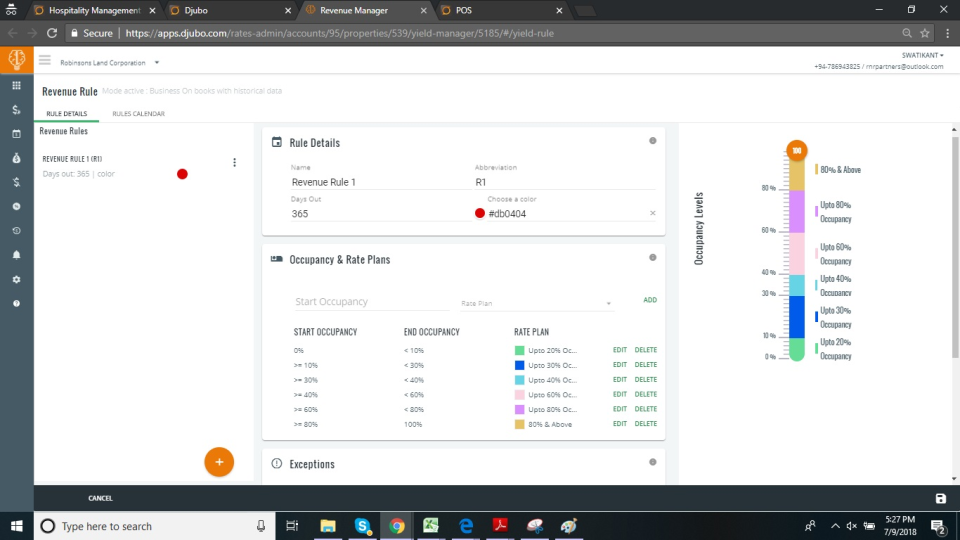Screen dimensions: 960x540
Task: Click the Windows search box
Action: coord(154,526)
